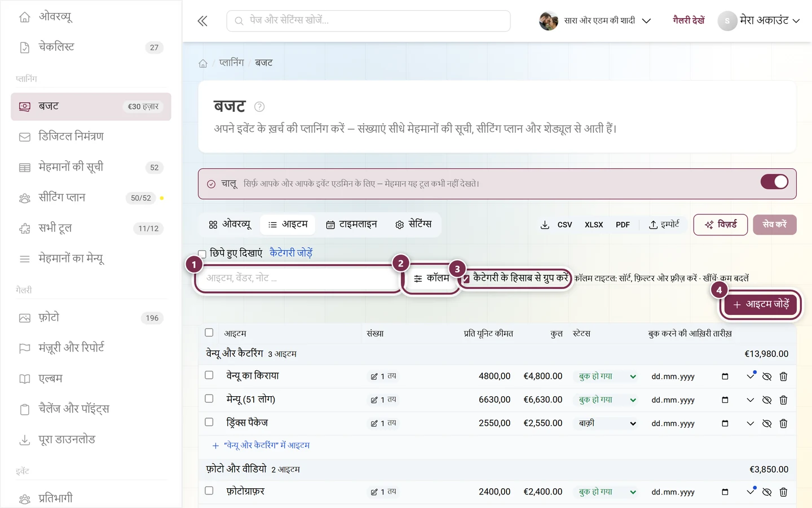This screenshot has height=508, width=812.
Task: Open the date picker for वेन्यू का किराया
Action: tap(725, 376)
